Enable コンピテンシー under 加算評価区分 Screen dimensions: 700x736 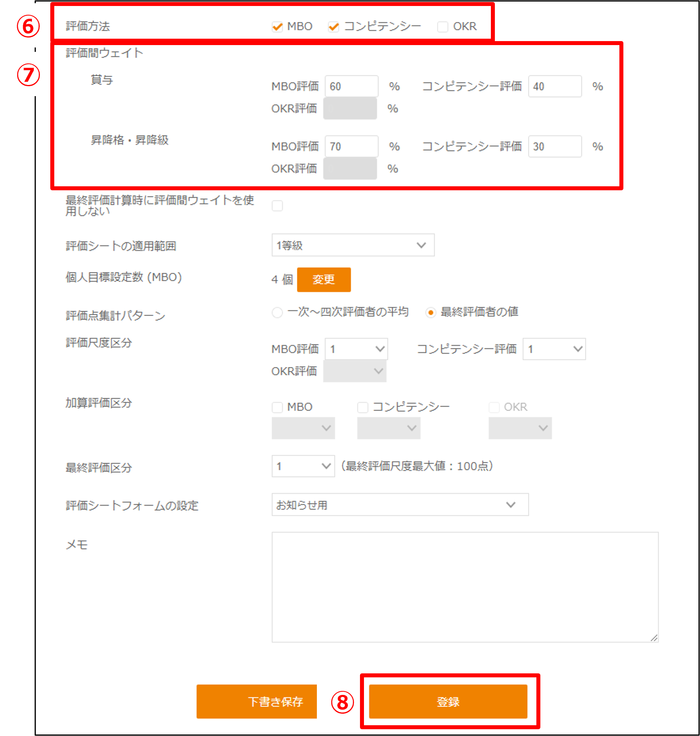tap(362, 406)
